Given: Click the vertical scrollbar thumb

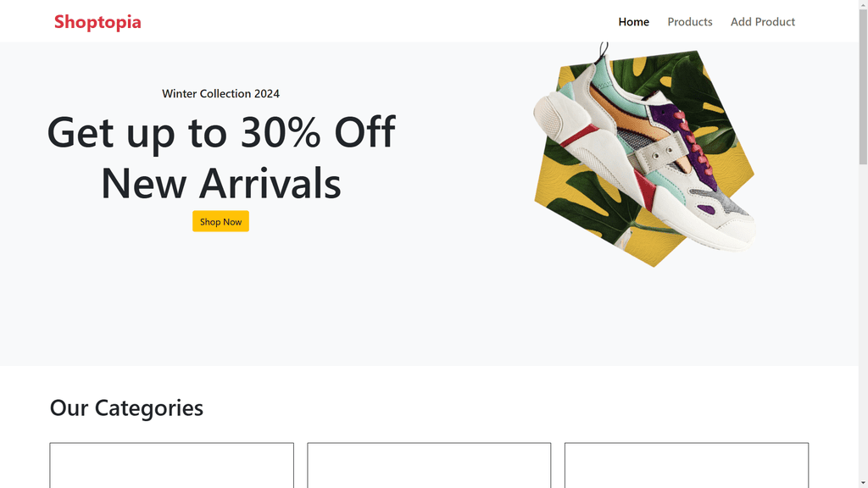Looking at the screenshot, I should point(863,85).
